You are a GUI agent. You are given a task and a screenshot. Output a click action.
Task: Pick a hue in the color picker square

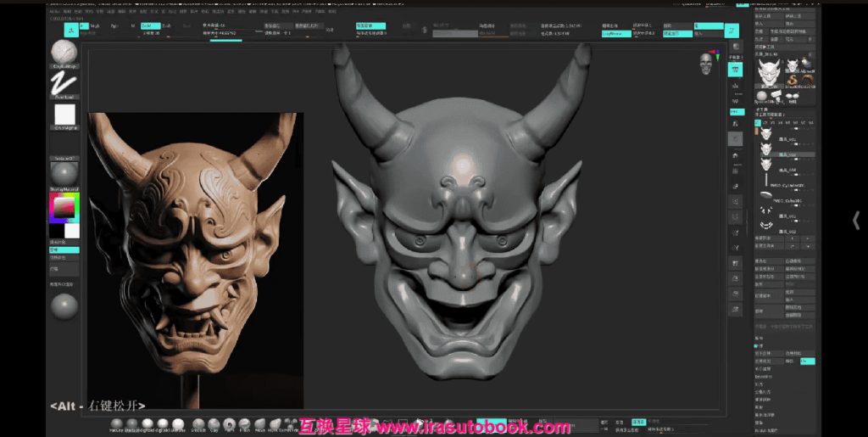point(64,207)
